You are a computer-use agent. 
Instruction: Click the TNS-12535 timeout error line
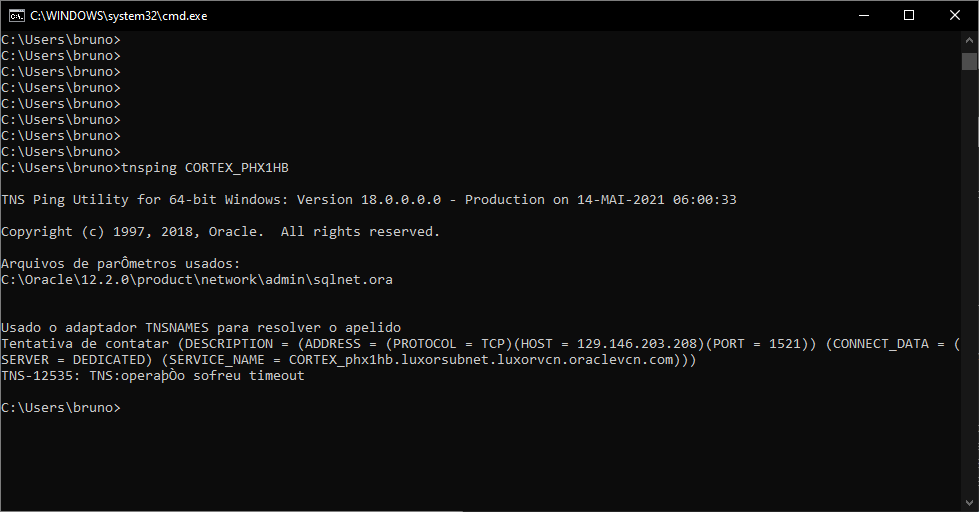tap(153, 376)
